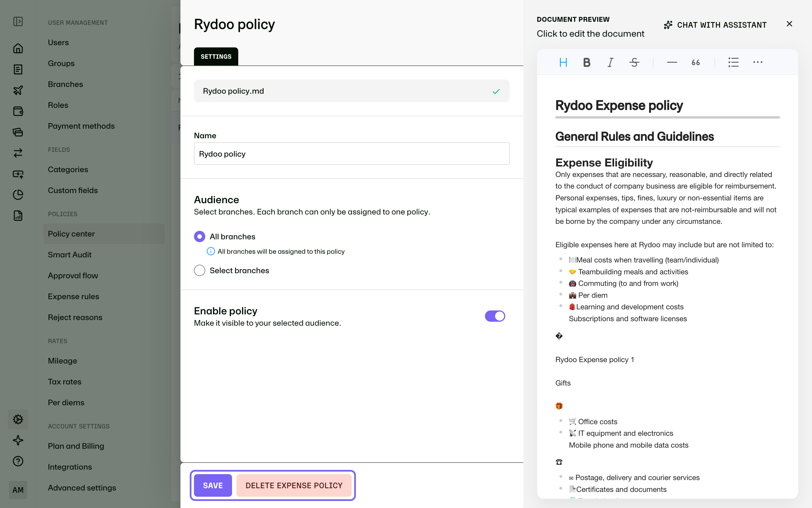
Task: Open the Policy center link
Action: tap(104, 234)
